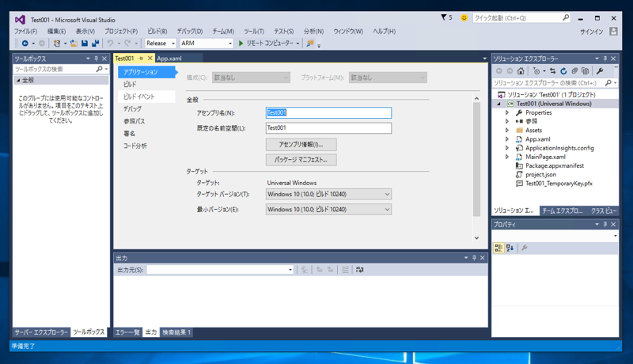Click the アセンブリ情報 button
Viewport: 633px width, 364px height.
pos(301,145)
